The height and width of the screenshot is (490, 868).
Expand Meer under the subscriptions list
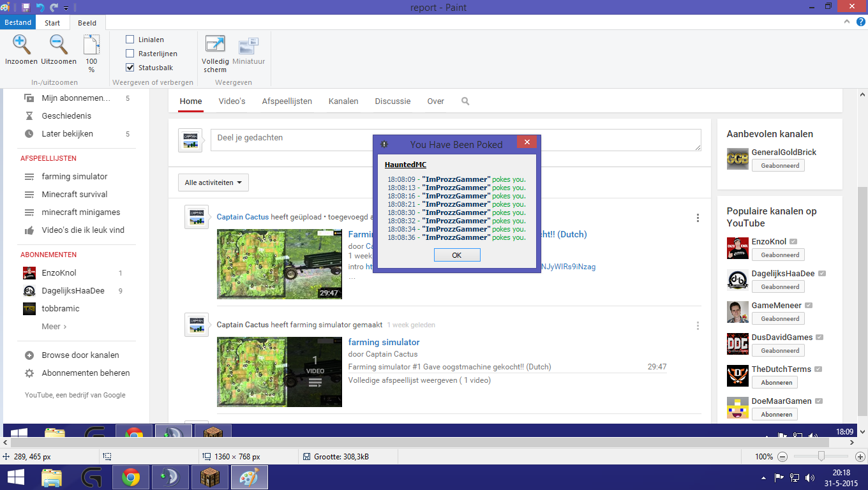click(x=54, y=326)
